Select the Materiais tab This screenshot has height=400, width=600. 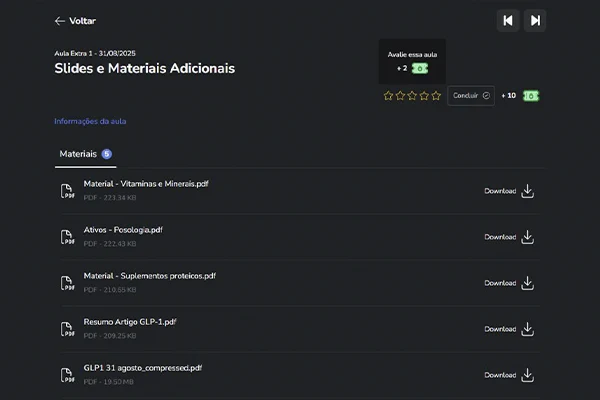pos(85,154)
